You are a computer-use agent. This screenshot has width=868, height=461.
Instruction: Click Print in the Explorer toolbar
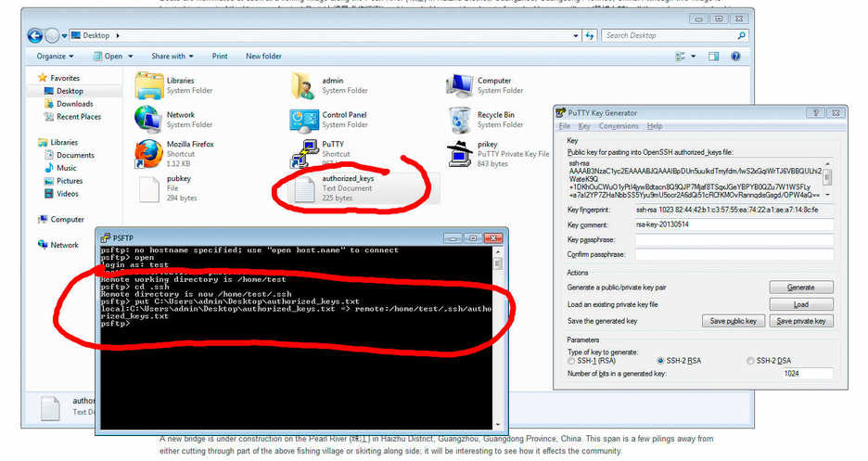pos(219,56)
